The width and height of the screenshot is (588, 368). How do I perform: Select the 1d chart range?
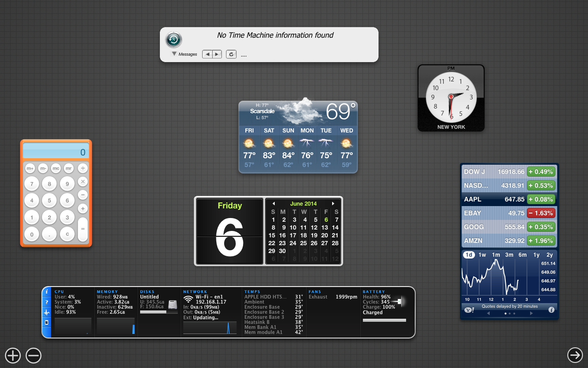click(469, 255)
